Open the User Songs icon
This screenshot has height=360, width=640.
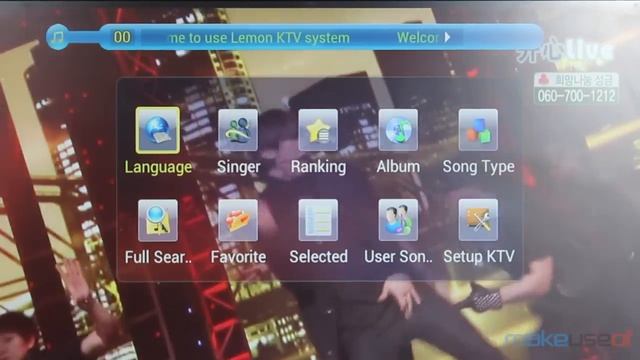(398, 220)
